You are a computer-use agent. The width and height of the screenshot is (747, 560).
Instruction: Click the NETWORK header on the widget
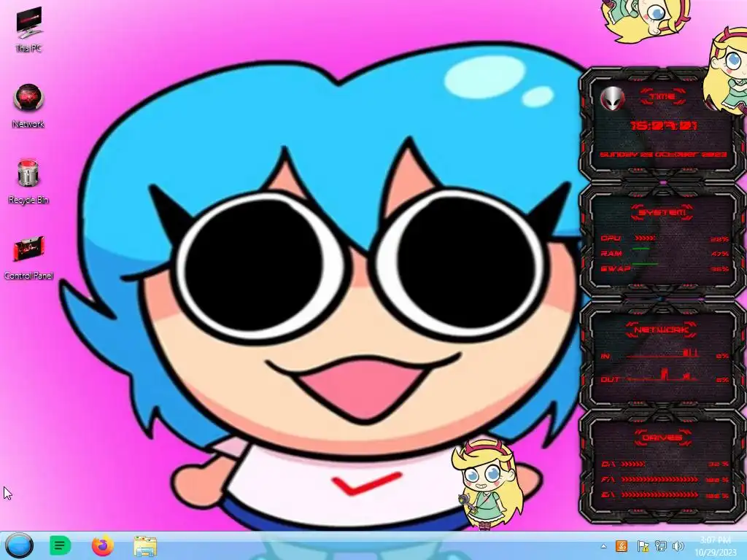coord(662,330)
